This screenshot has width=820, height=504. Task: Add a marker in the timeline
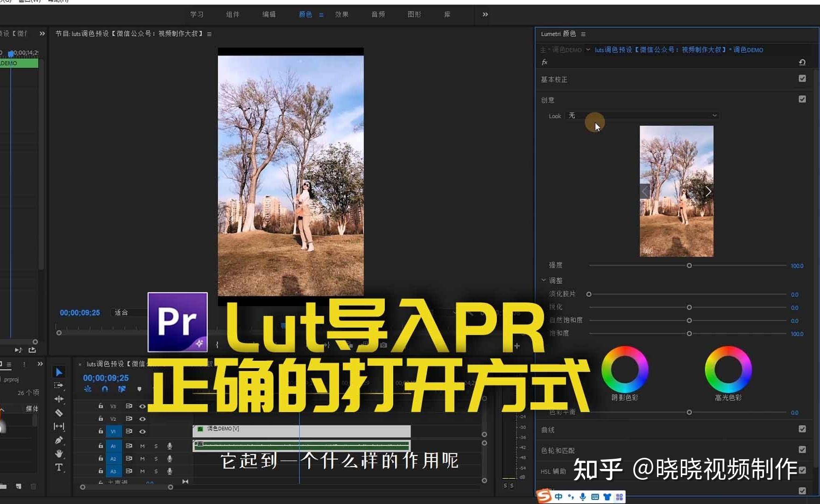pyautogui.click(x=139, y=389)
